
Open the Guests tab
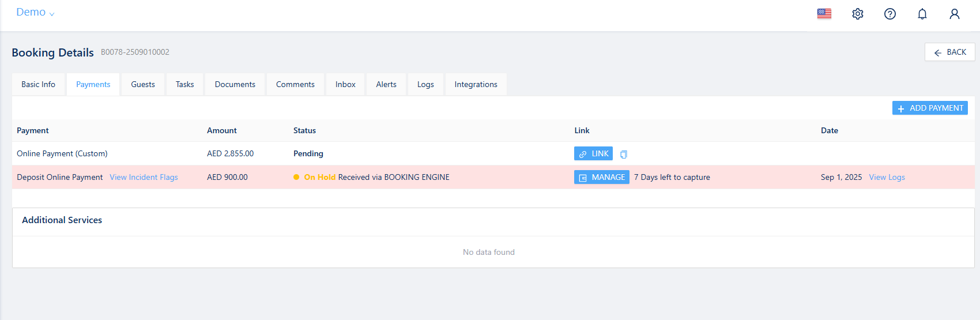click(143, 84)
